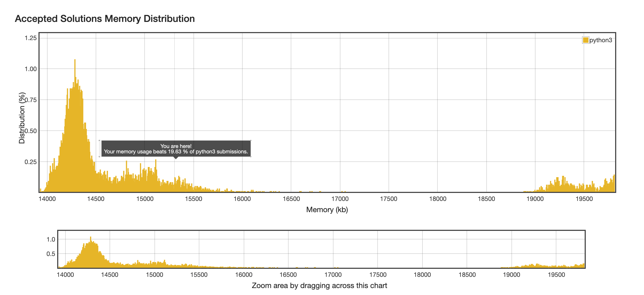The height and width of the screenshot is (295, 644).
Task: Click 18500 label in the overview chart
Action: pyautogui.click(x=467, y=275)
